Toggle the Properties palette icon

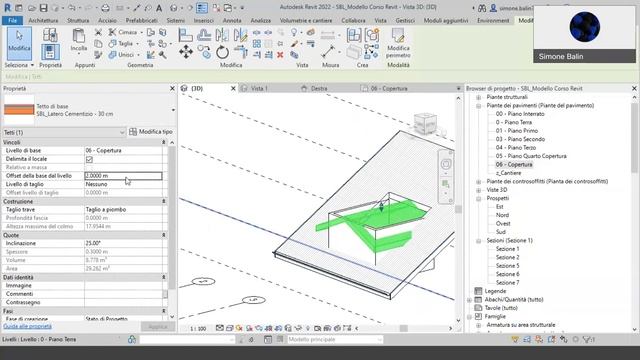[x=50, y=52]
